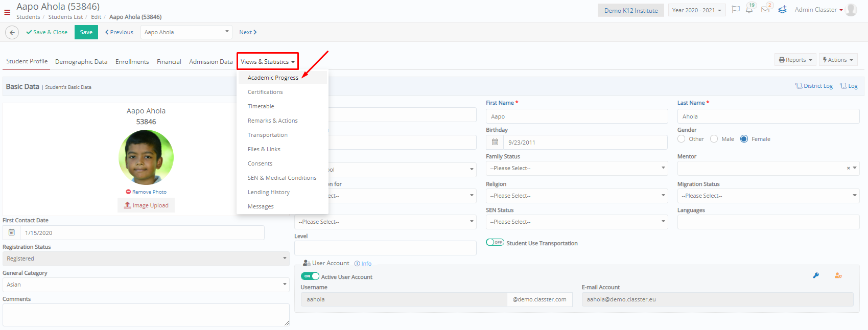Go to Next student
The width and height of the screenshot is (868, 330).
pos(248,32)
